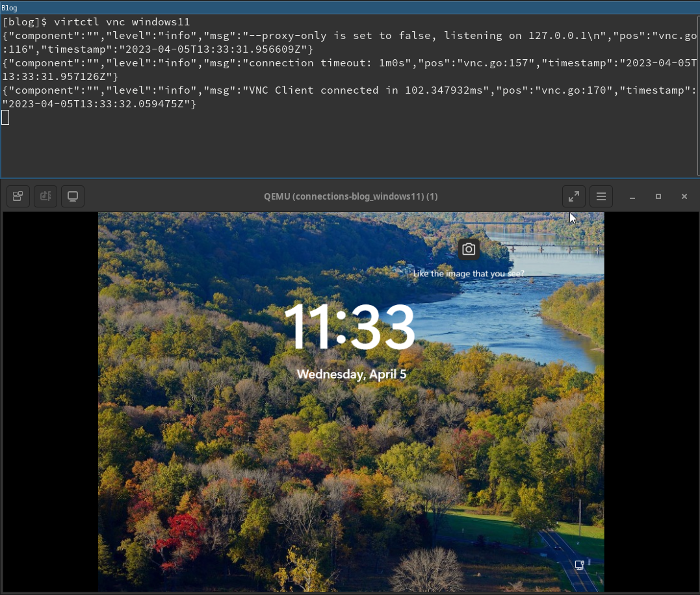This screenshot has height=595, width=700.
Task: Click the camera icon on lock screen
Action: click(469, 249)
